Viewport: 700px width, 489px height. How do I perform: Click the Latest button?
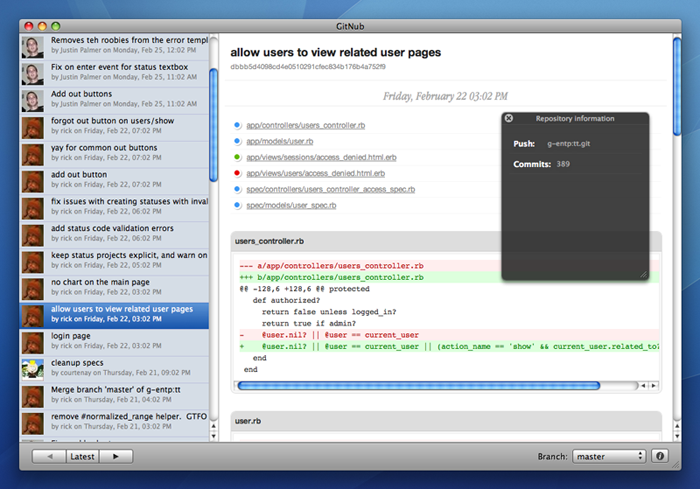tap(83, 456)
